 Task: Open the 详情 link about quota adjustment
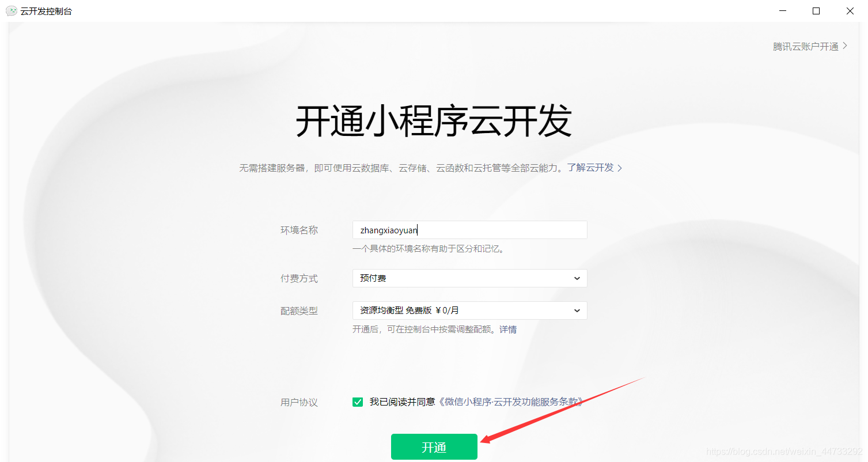click(508, 330)
